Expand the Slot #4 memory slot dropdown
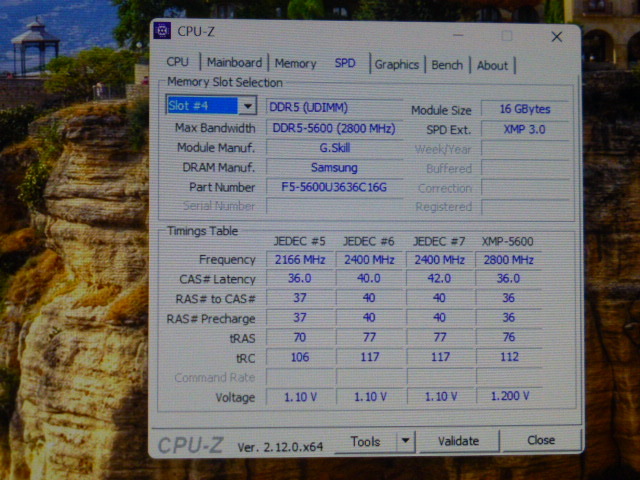This screenshot has height=480, width=640. (247, 106)
